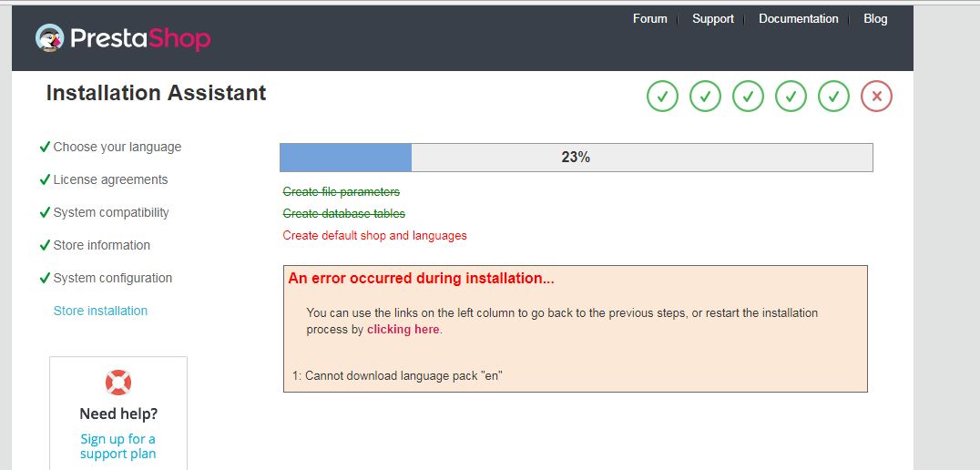Click 'Create database tables' completed task
980x470 pixels.
tap(343, 214)
